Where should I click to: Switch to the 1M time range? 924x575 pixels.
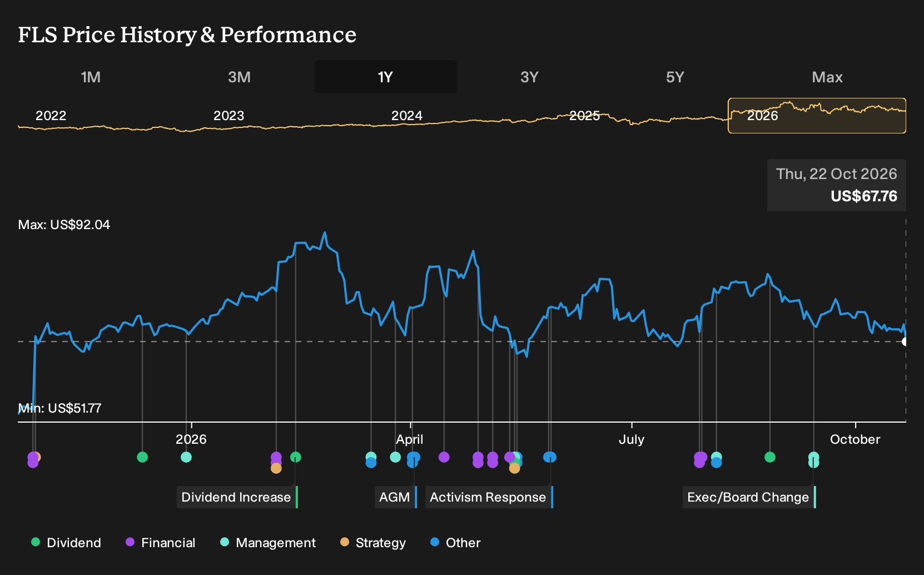(91, 77)
